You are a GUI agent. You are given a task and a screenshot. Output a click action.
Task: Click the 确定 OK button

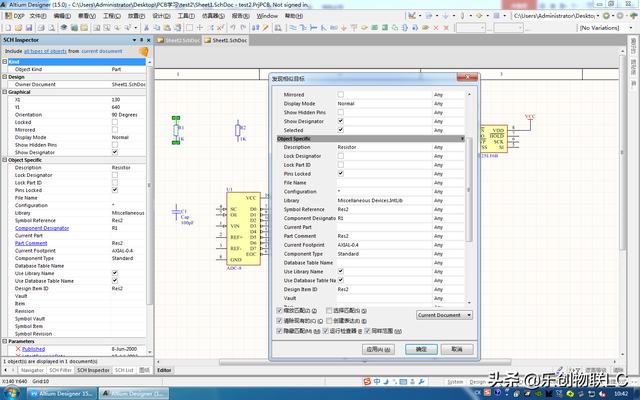pyautogui.click(x=421, y=349)
